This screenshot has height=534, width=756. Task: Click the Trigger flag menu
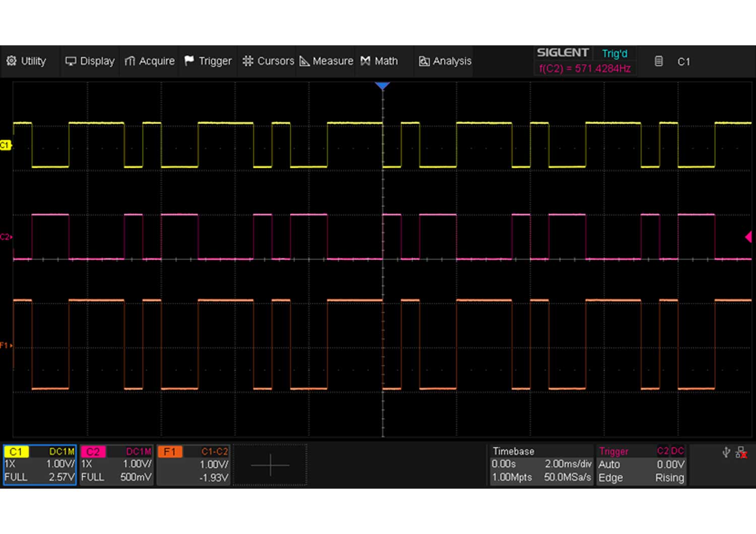pyautogui.click(x=208, y=61)
